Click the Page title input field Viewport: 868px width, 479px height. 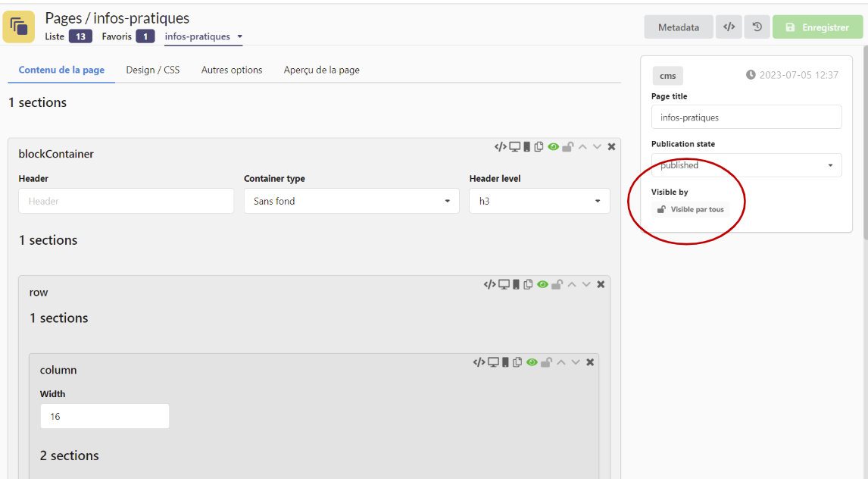[x=746, y=117]
